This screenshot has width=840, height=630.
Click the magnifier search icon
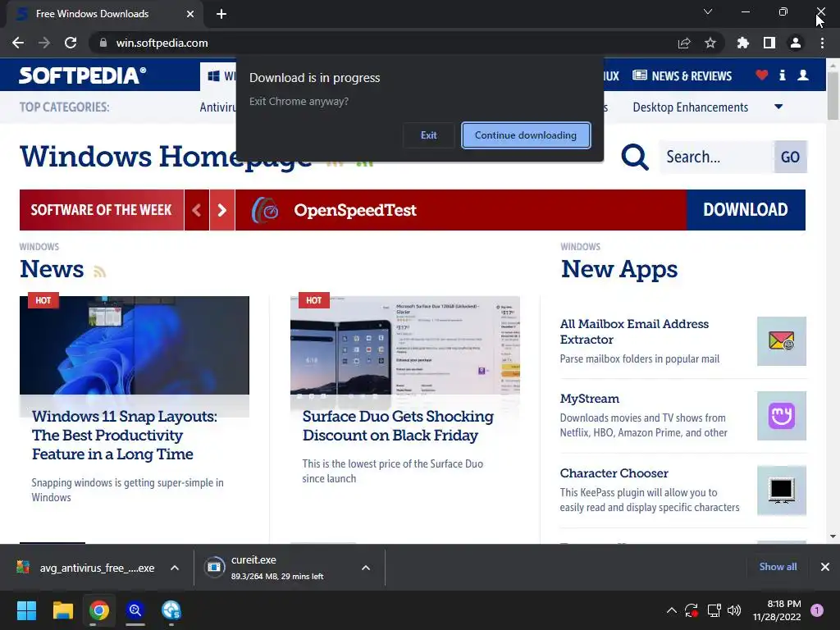click(635, 157)
